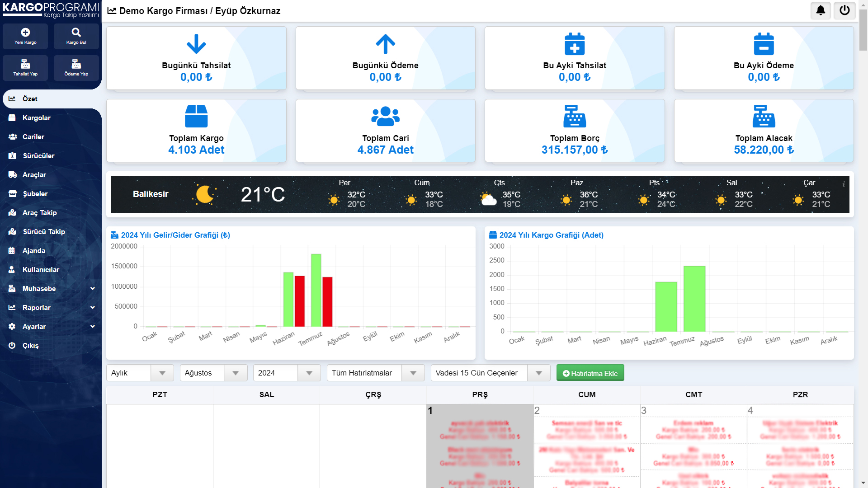This screenshot has width=868, height=488.
Task: Click the Ajanda sidebar calendar icon
Action: click(12, 250)
